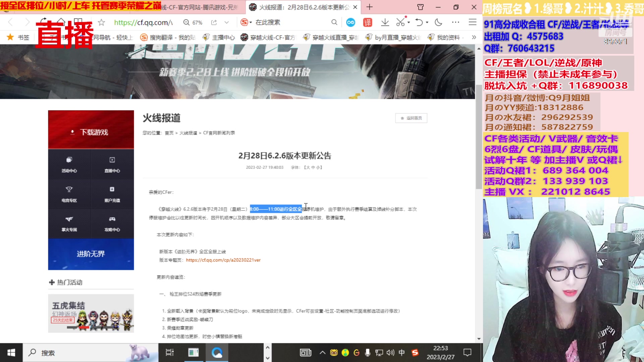Click the blue infinity extension icon

(x=351, y=22)
